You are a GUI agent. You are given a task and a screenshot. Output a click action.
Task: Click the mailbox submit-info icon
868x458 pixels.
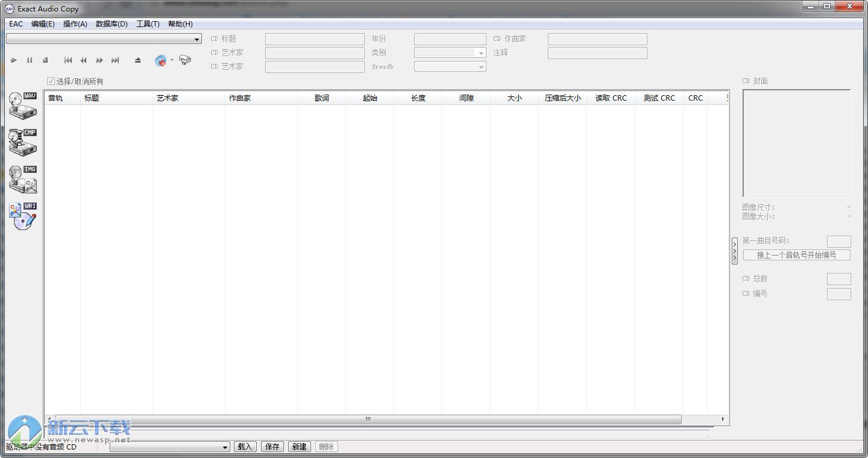[185, 60]
